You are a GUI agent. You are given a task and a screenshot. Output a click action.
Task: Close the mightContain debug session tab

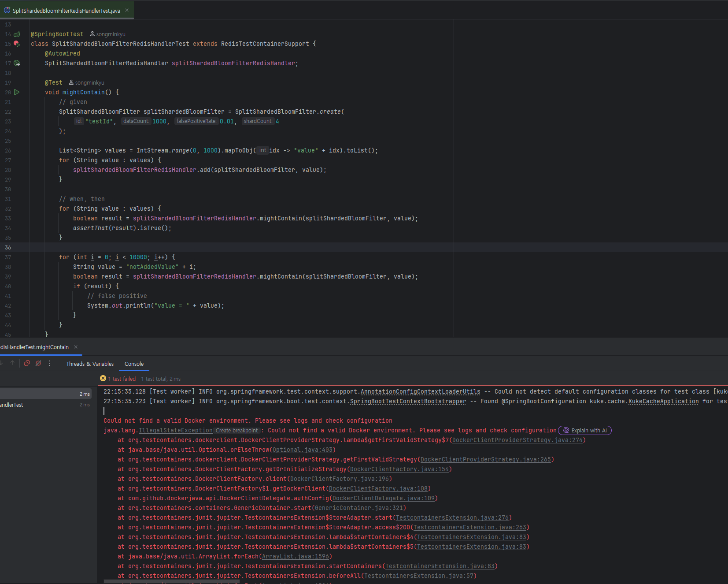pyautogui.click(x=76, y=347)
